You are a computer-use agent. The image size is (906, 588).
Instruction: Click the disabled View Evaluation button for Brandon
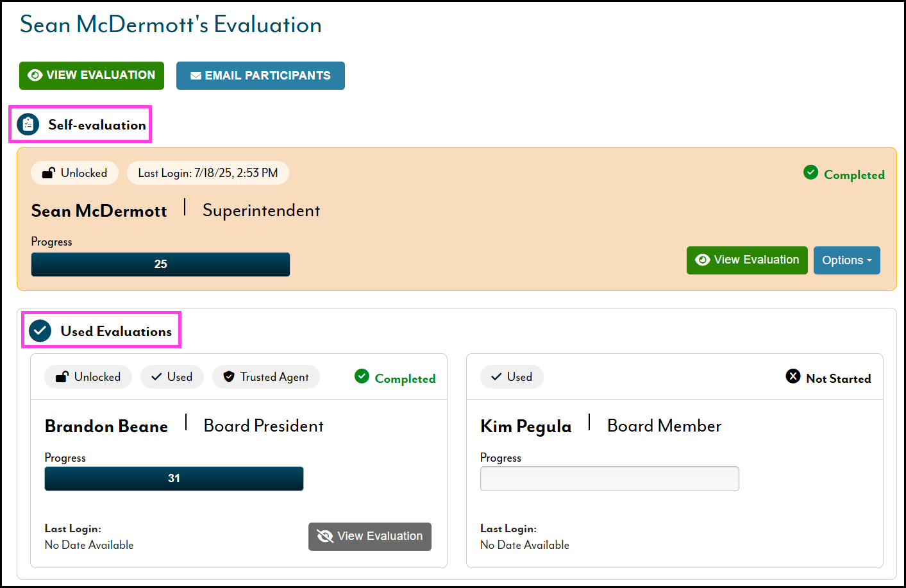[x=370, y=537]
